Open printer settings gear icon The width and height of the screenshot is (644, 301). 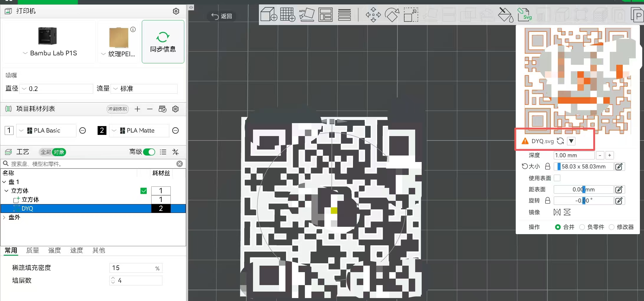[x=176, y=11]
